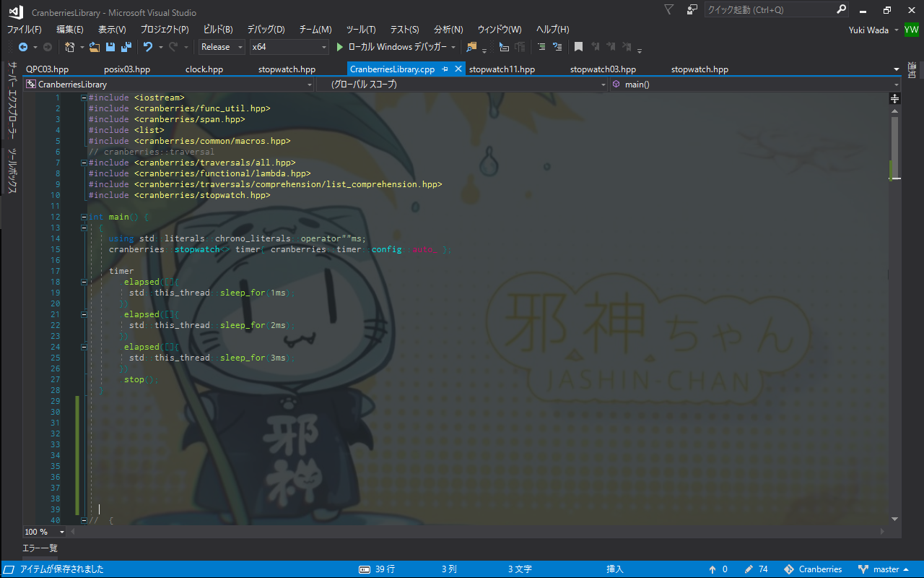Close the CranberriesLibrary.cpp tab
Viewport: 924px width, 578px height.
pos(458,69)
